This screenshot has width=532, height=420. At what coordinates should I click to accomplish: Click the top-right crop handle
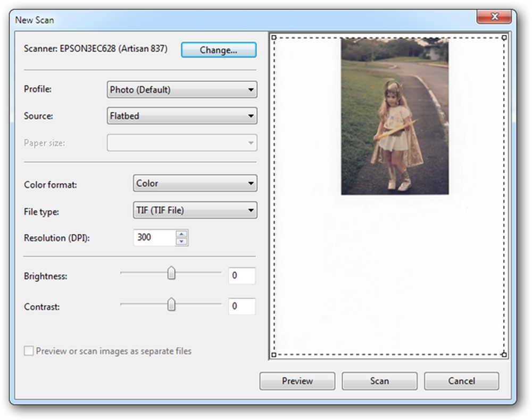pyautogui.click(x=504, y=37)
